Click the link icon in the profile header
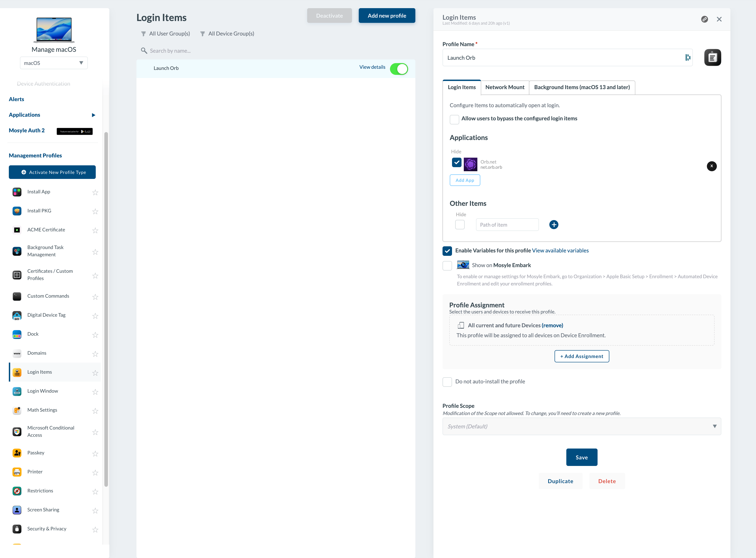This screenshot has width=756, height=558. point(704,19)
